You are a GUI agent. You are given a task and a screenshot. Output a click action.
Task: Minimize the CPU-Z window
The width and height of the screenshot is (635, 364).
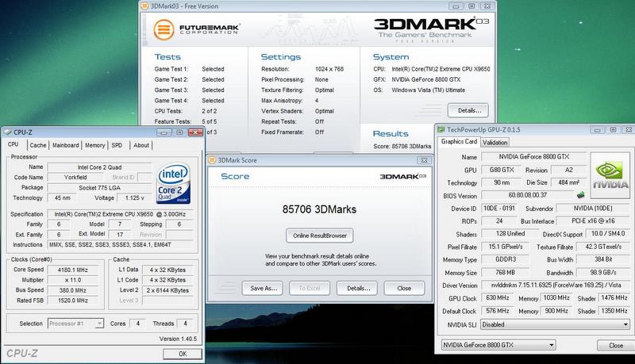click(164, 132)
